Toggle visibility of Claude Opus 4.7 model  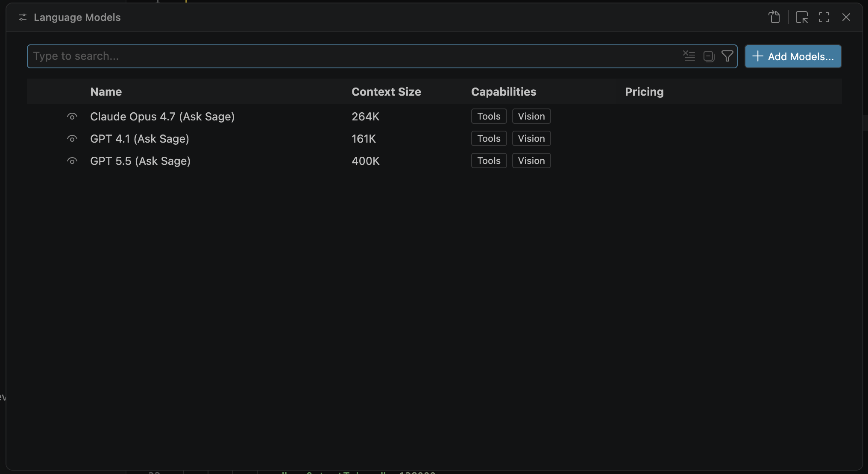click(72, 117)
